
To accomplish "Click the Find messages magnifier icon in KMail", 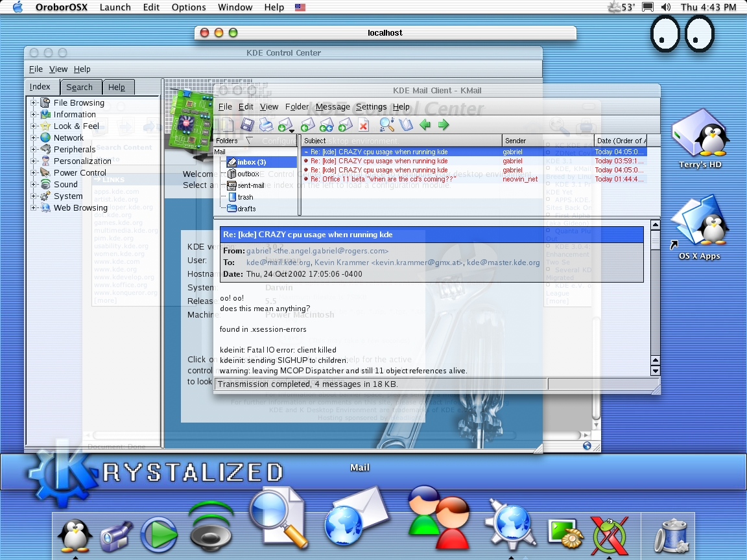I will [386, 124].
